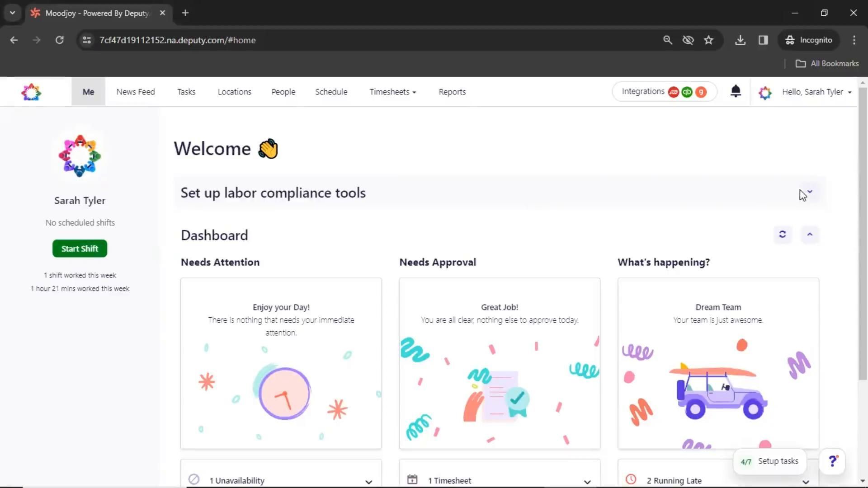
Task: Refresh the Dashboard with the refresh icon
Action: click(782, 234)
